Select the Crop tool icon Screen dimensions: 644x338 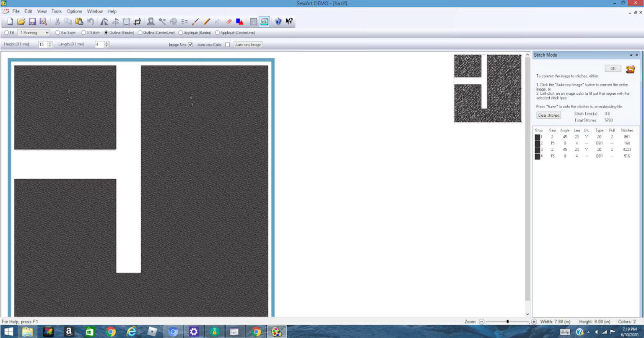[137, 21]
